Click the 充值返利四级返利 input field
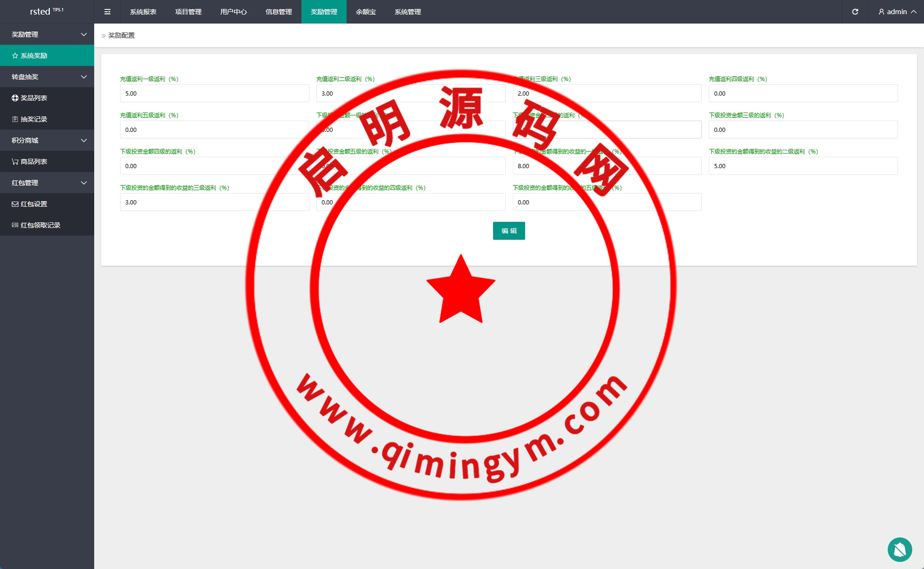 click(803, 93)
